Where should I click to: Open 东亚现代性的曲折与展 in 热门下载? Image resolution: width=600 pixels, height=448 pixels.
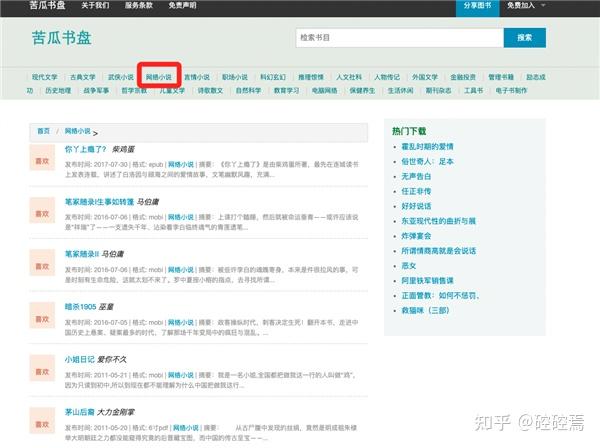coord(438,221)
